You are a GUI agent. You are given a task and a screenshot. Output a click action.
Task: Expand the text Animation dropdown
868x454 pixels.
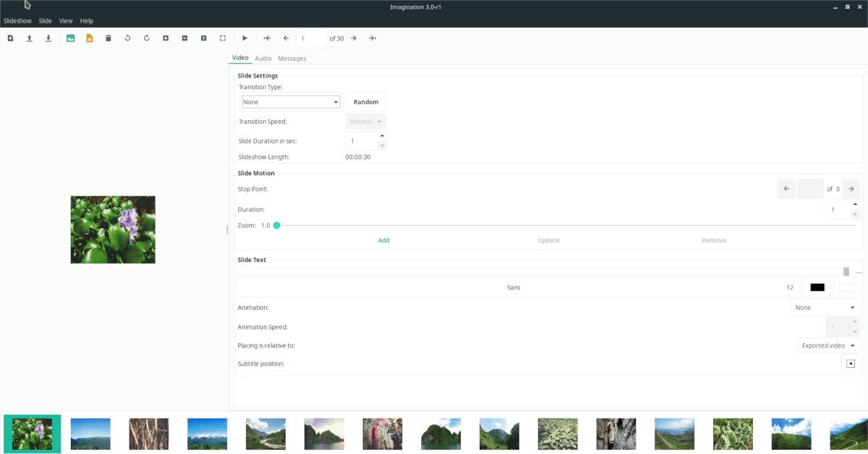pos(825,308)
